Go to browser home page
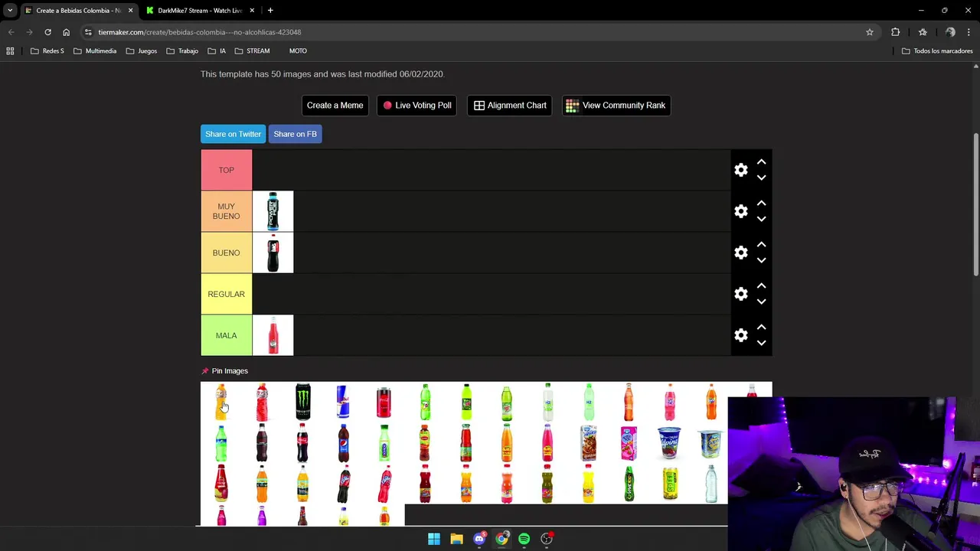The width and height of the screenshot is (980, 551). 66,32
